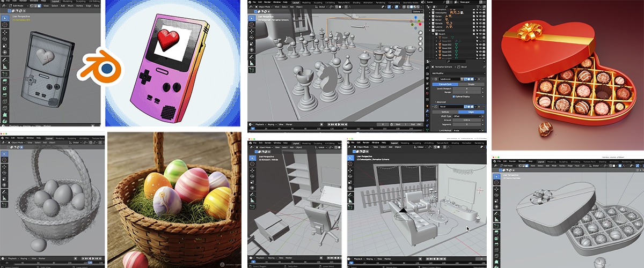Select the Add Cube tool in chess window

click(x=252, y=70)
